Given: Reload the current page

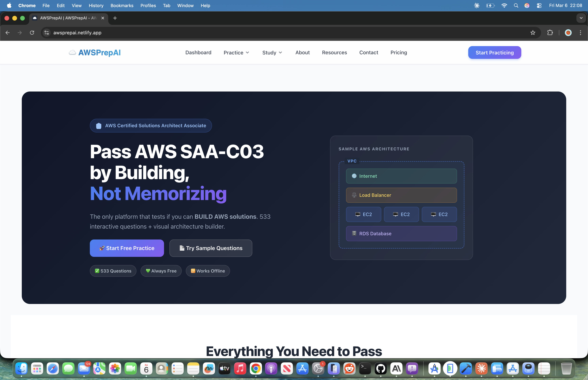Looking at the screenshot, I should [x=32, y=32].
